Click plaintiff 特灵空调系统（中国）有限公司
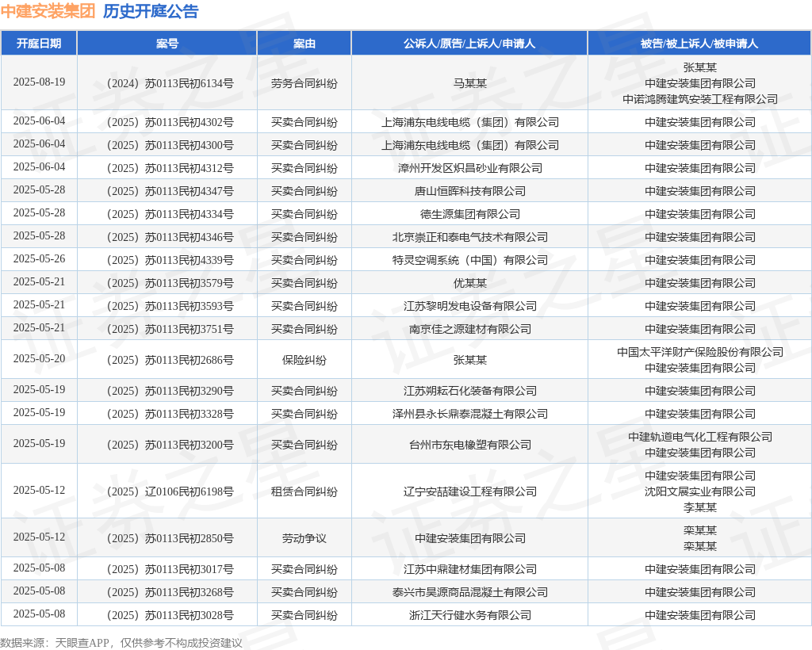Screen dimensions: 812x650 click(x=469, y=260)
